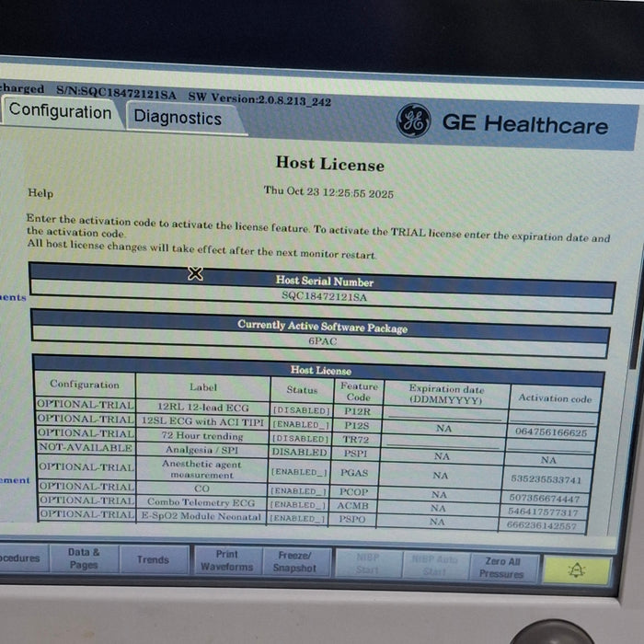Screen dimensions: 644x644
Task: Toggle E-SpO2 Module Neonatal ENABLED status
Action: click(x=297, y=518)
